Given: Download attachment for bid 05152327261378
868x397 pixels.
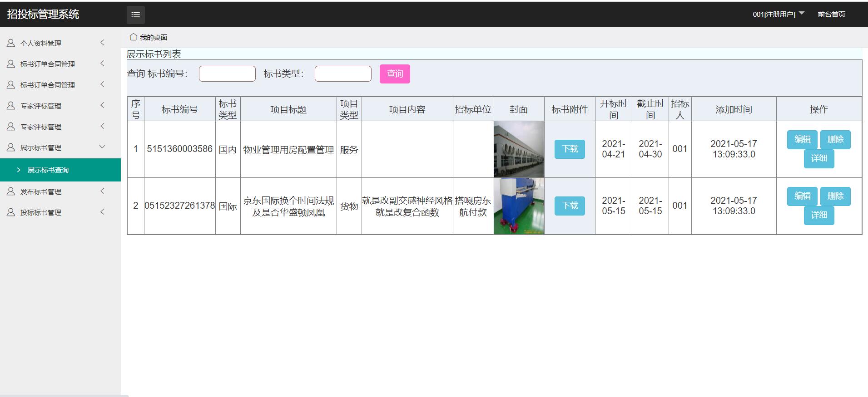Looking at the screenshot, I should tap(570, 206).
